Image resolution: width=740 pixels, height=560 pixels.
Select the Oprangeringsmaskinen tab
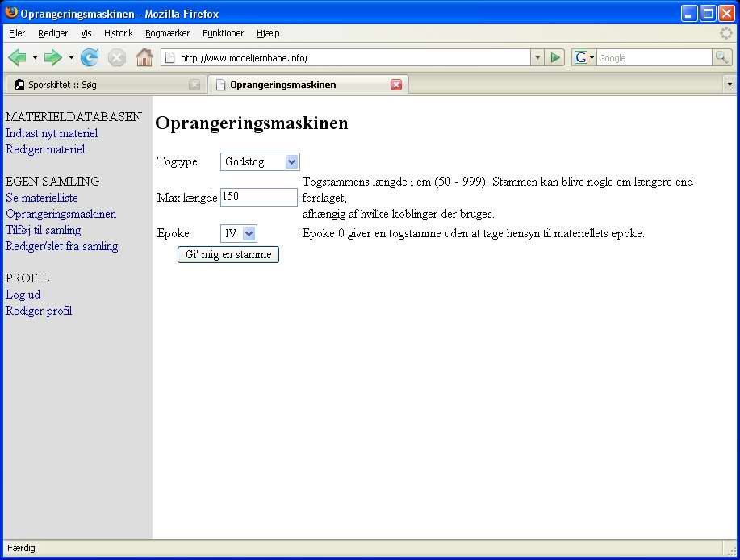[x=308, y=85]
